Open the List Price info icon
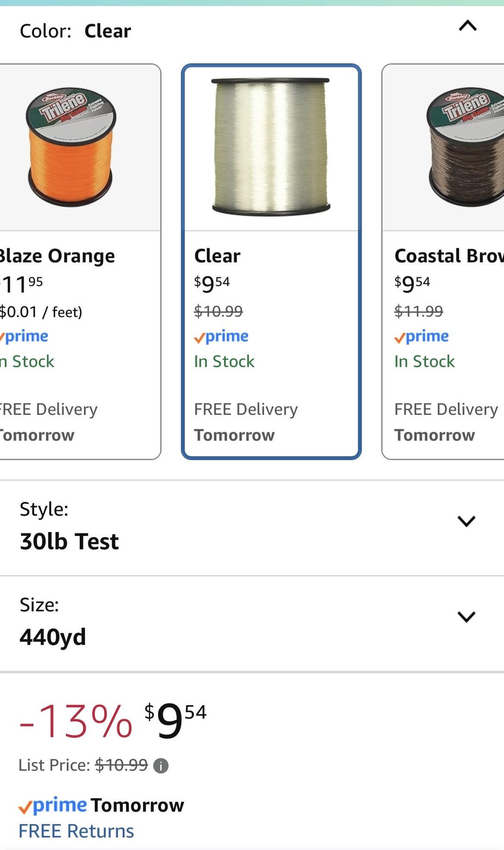Screen dimensions: 504x850 (x=161, y=766)
